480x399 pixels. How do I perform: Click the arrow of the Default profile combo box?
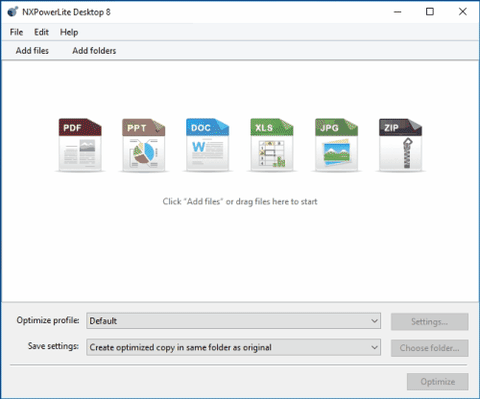click(x=374, y=321)
